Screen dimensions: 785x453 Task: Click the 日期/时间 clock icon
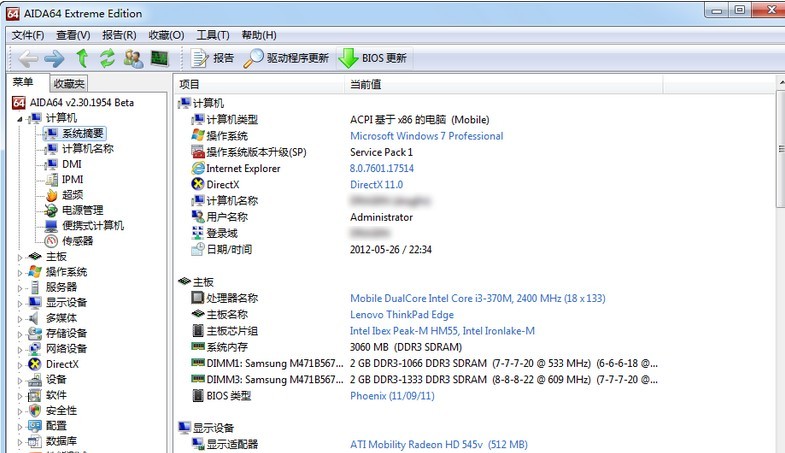198,249
